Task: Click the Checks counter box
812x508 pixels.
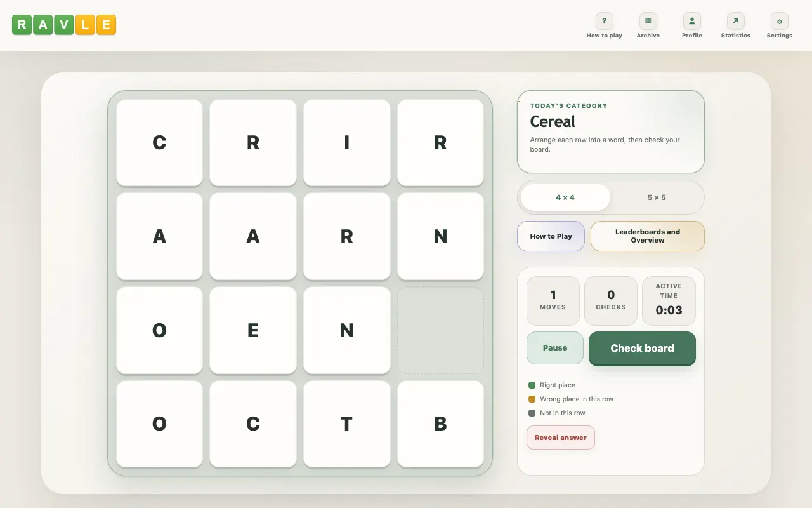Action: click(611, 300)
